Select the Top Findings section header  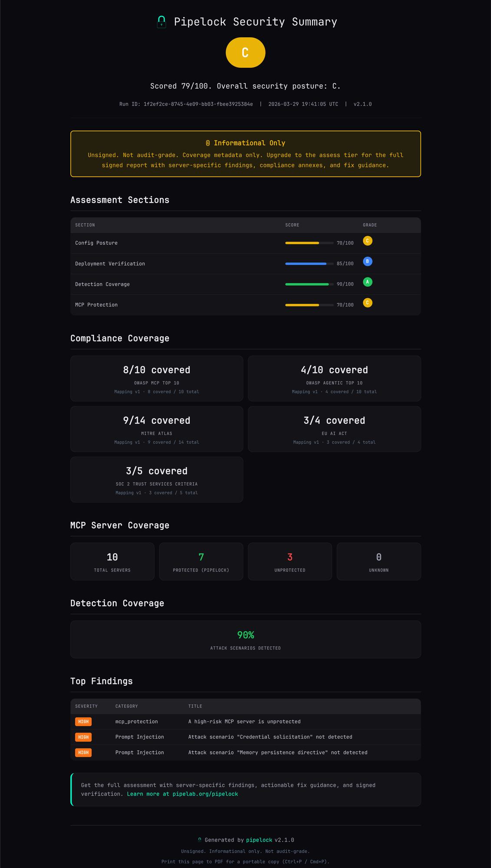(x=102, y=681)
